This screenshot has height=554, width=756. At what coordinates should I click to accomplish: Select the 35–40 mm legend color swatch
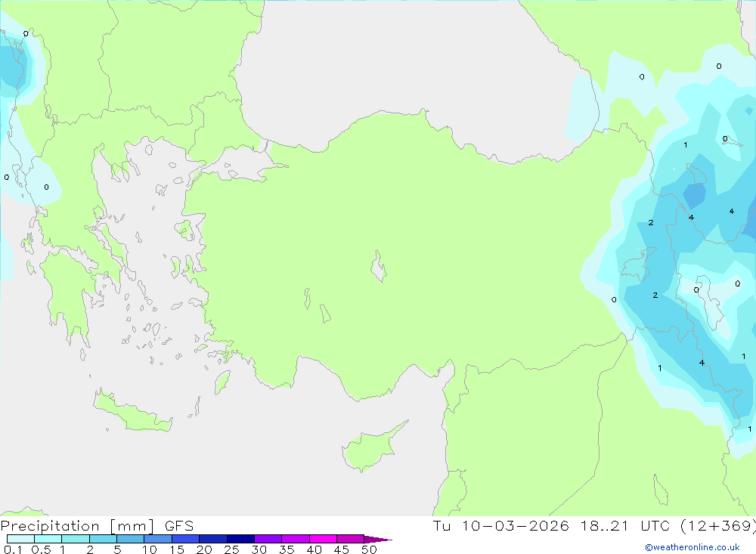click(x=296, y=539)
